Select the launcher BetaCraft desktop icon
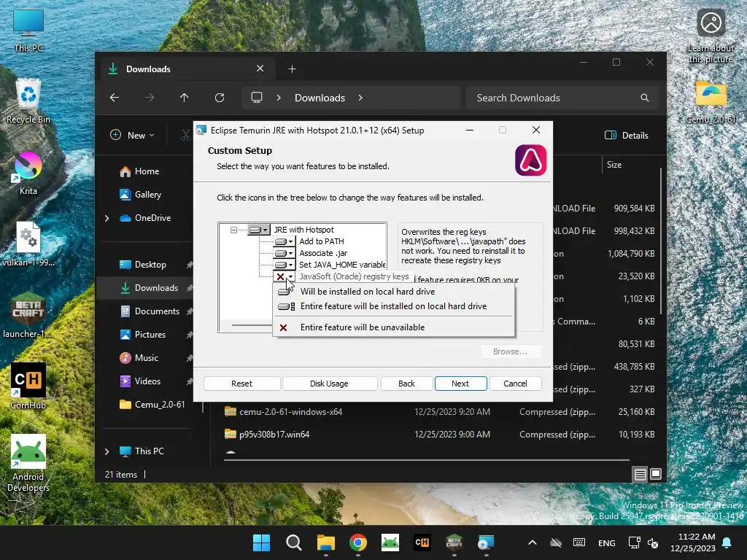Viewport: 747px width, 560px height. [x=28, y=315]
